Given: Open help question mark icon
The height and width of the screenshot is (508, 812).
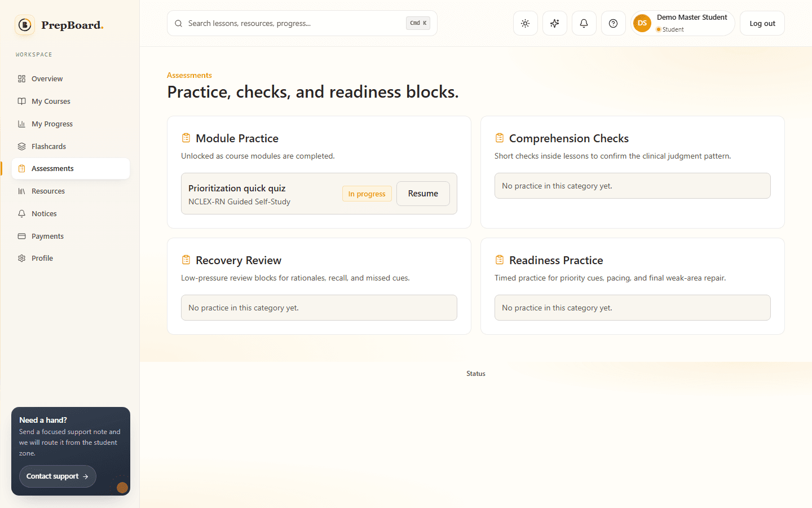Looking at the screenshot, I should (x=613, y=23).
